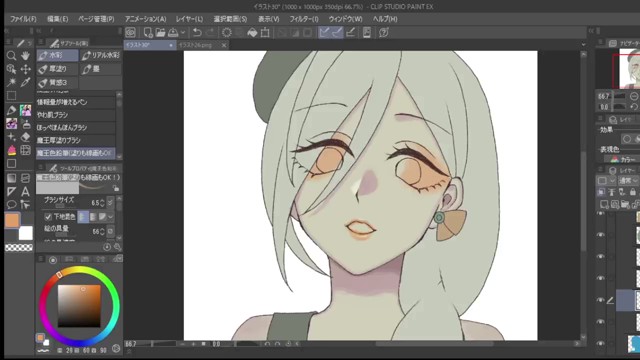Select the Gradient tool
This screenshot has height=360, width=640.
tap(11, 178)
